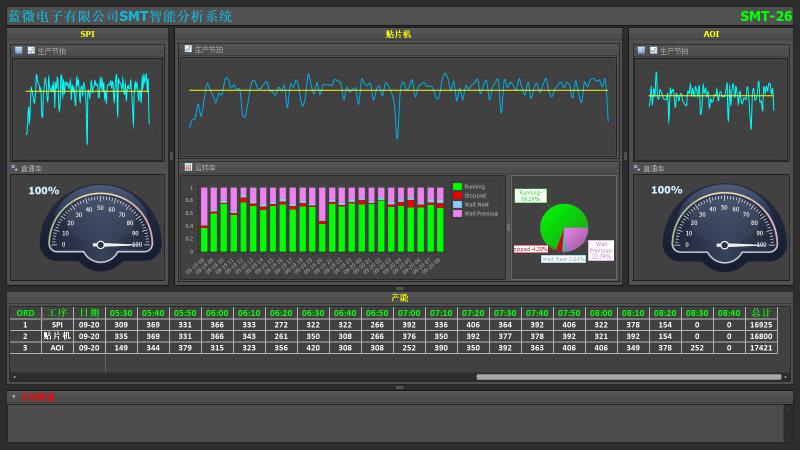
Task: Collapse the bottom alarm panel with the red arrow
Action: tap(14, 397)
